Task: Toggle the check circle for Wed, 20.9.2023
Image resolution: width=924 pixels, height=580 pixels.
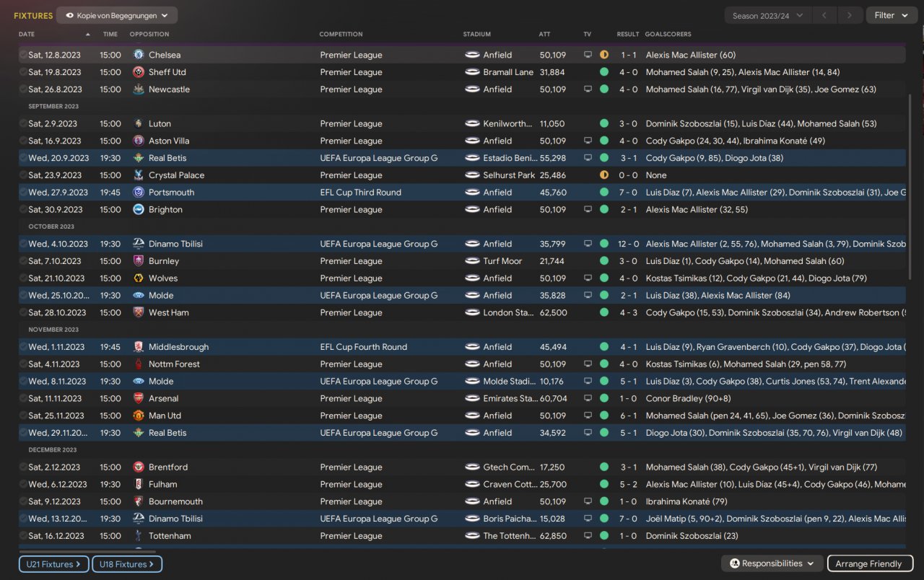Action: coord(24,158)
